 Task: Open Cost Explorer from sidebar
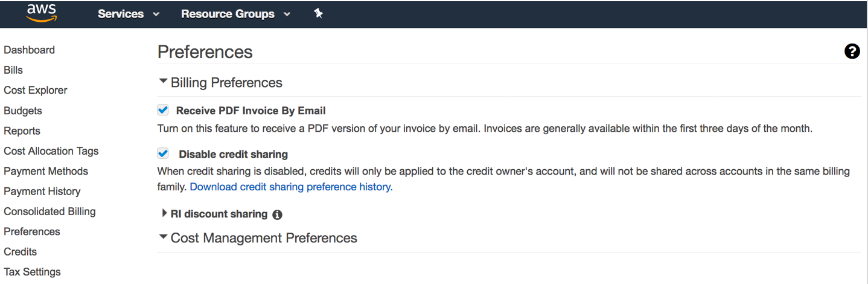[x=36, y=90]
